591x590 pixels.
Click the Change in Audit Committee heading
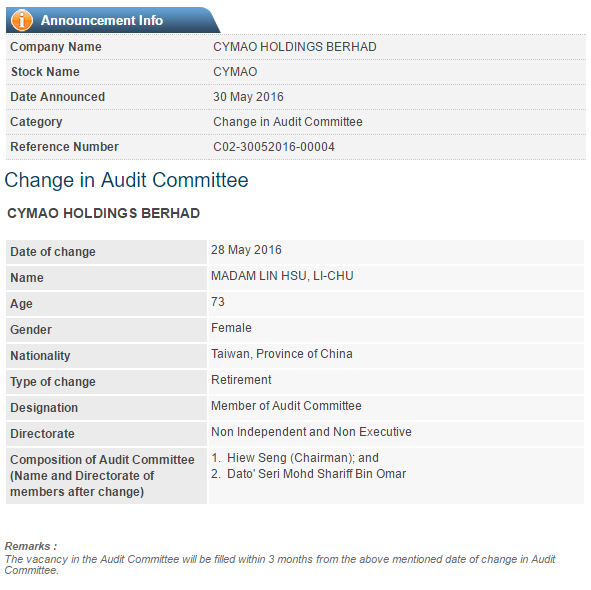tap(126, 180)
